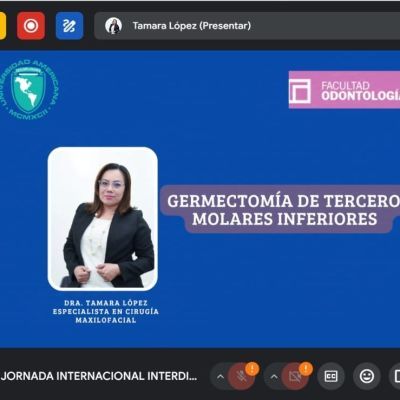Viewport: 400px width, 400px height.
Task: Expand microphone audio options chevron
Action: pyautogui.click(x=220, y=377)
